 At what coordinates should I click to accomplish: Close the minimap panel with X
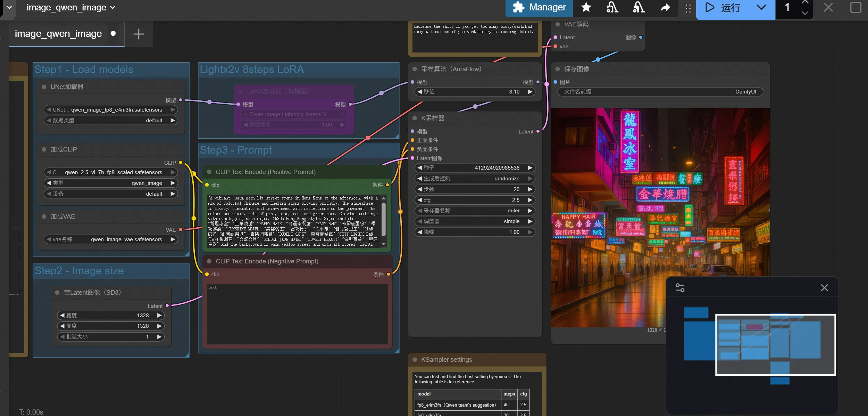point(824,288)
